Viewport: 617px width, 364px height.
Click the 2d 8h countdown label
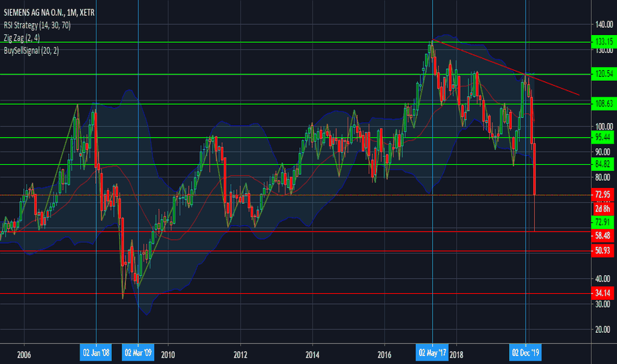[x=602, y=208]
